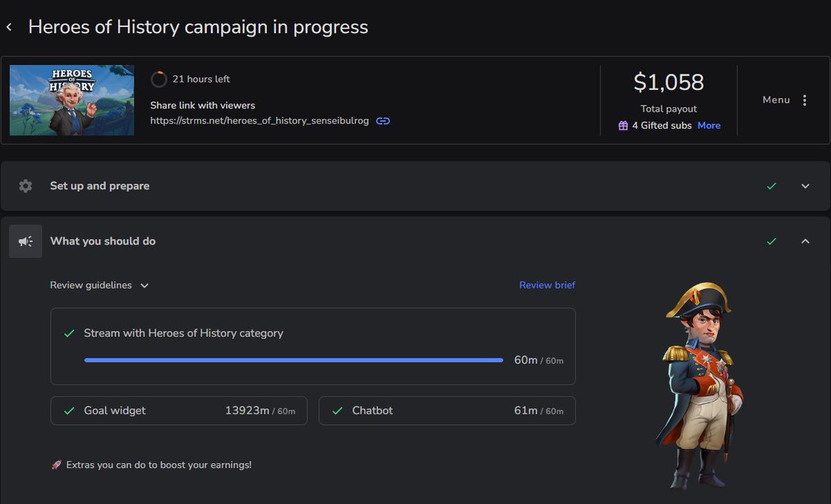
Task: Click the 4 Gifted subs text
Action: pyautogui.click(x=662, y=125)
